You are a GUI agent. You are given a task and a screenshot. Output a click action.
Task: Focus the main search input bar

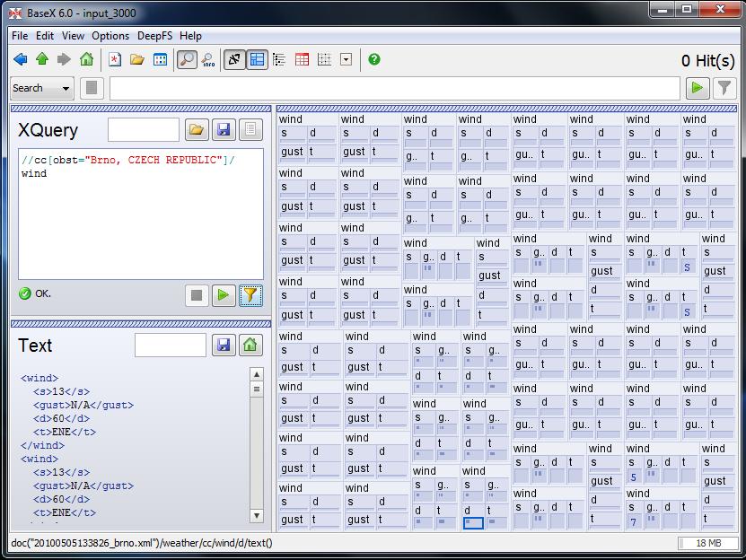click(x=395, y=89)
